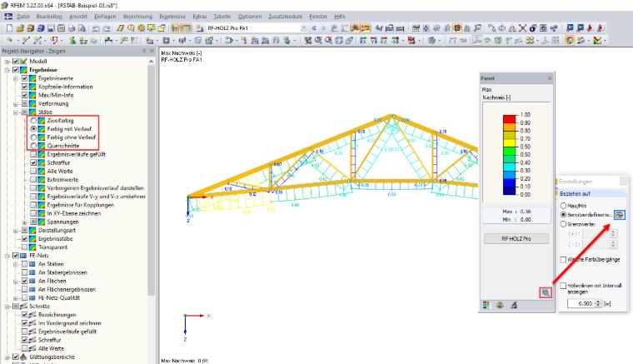The width and height of the screenshot is (633, 364).
Task: Click the new line tool icon
Action: point(26,40)
